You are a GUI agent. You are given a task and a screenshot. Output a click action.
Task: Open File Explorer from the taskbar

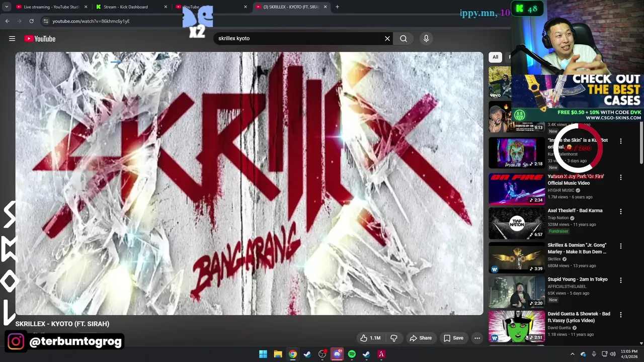point(278,354)
